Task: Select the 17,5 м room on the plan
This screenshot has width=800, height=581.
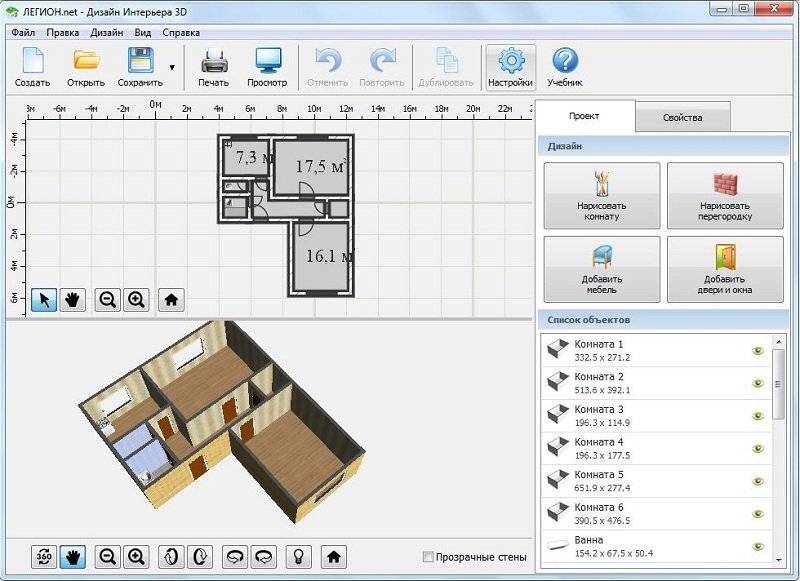Action: [311, 167]
